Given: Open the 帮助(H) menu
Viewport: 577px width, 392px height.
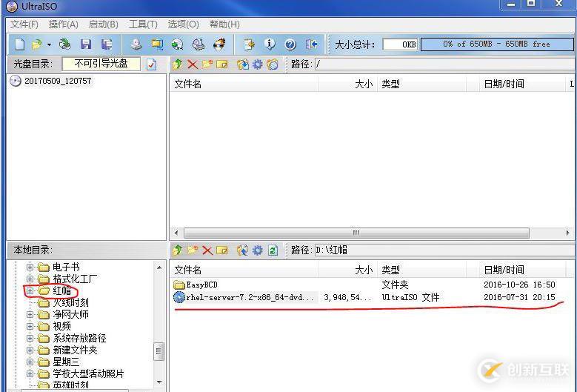Looking at the screenshot, I should tap(224, 24).
